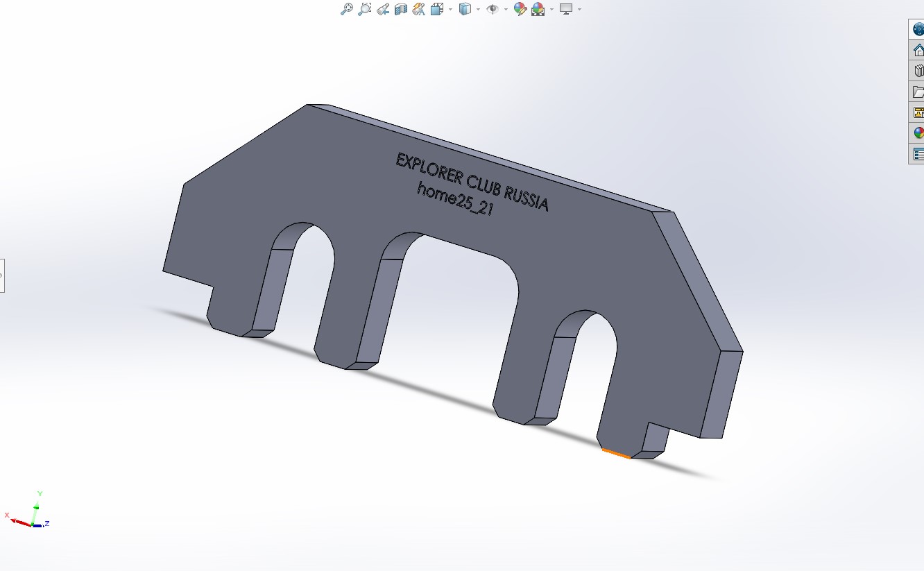Open the Custom Properties list tab
The width and height of the screenshot is (924, 571).
[x=917, y=154]
